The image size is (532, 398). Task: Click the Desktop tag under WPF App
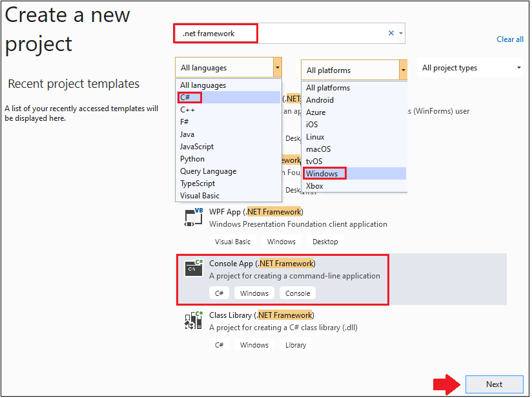click(x=325, y=241)
